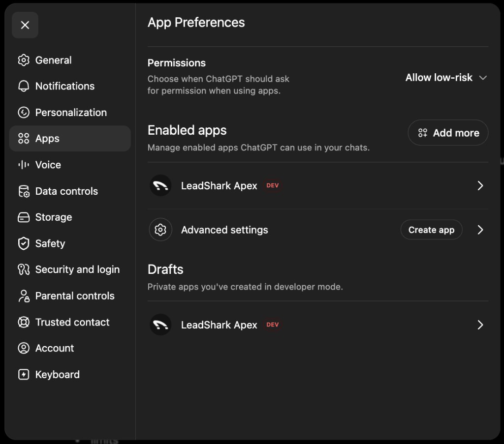Click LeadShark Apex logo under Enabled apps
Image resolution: width=504 pixels, height=444 pixels.
tap(160, 185)
